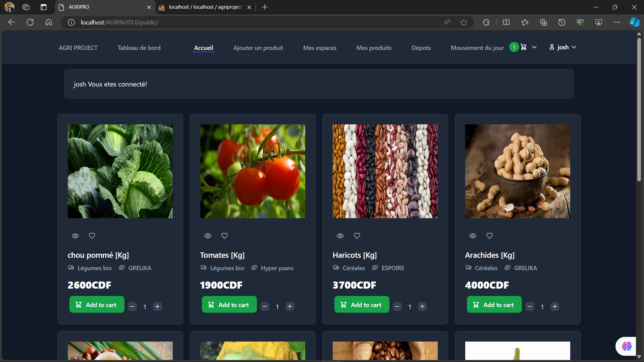Open browser essentials heart icon
644x362 pixels.
[x=580, y=22]
